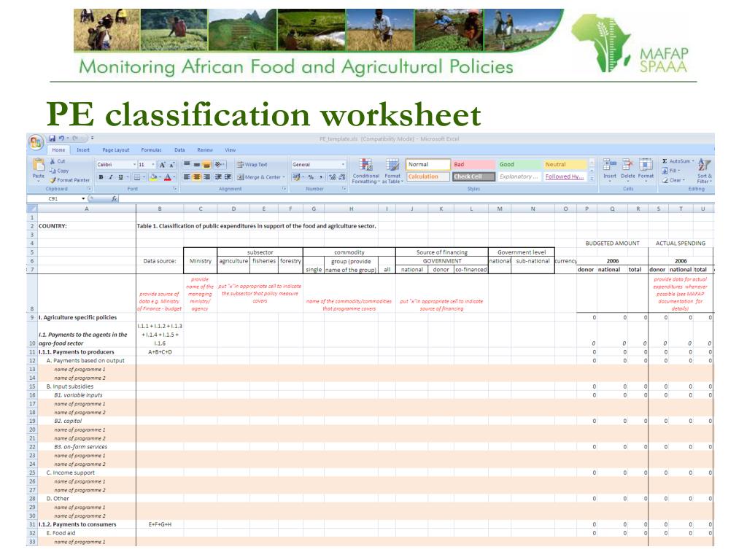Click AutoSum sigma in the Editing group
Viewport: 747px width, 560px height.
click(x=678, y=161)
